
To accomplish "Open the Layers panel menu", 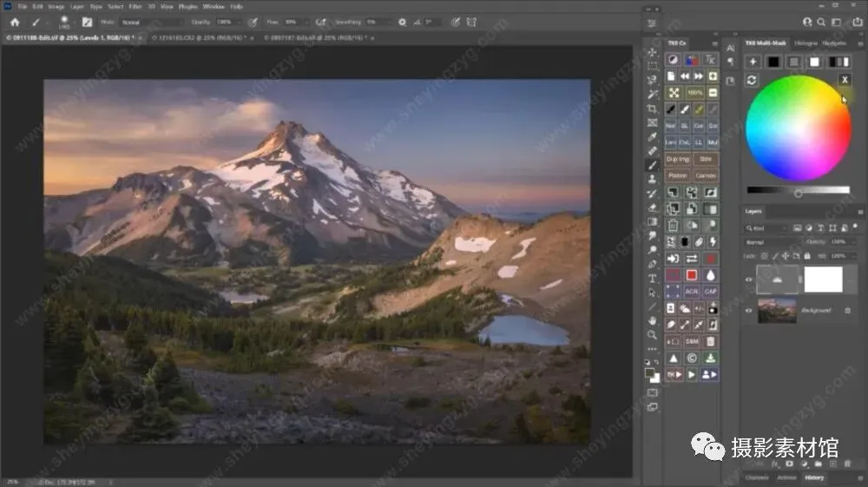I will tap(860, 212).
